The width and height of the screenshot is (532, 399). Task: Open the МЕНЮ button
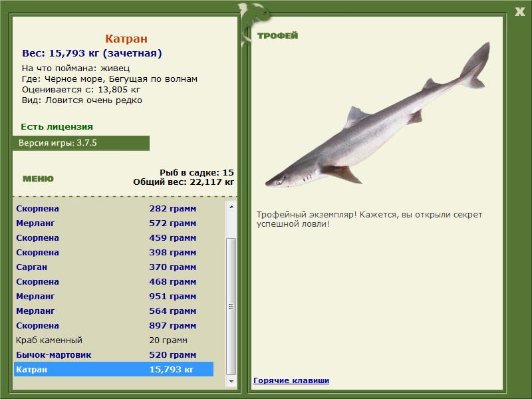pos(38,179)
